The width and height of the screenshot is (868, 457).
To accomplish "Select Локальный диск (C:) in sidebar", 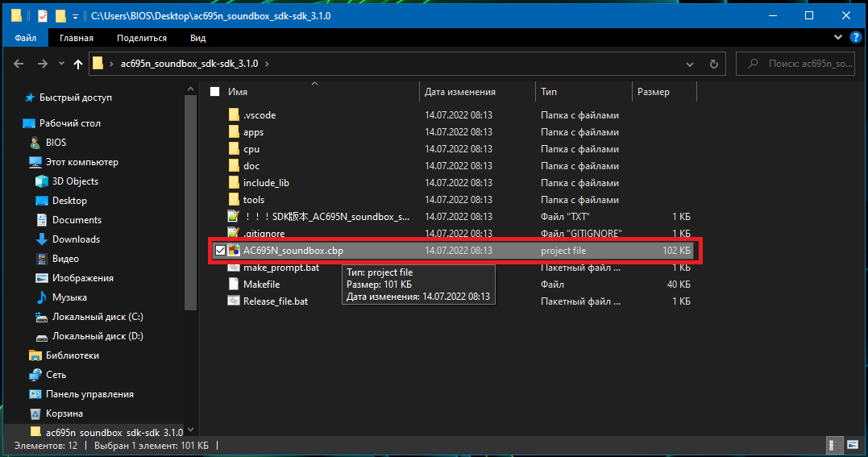I will (98, 317).
